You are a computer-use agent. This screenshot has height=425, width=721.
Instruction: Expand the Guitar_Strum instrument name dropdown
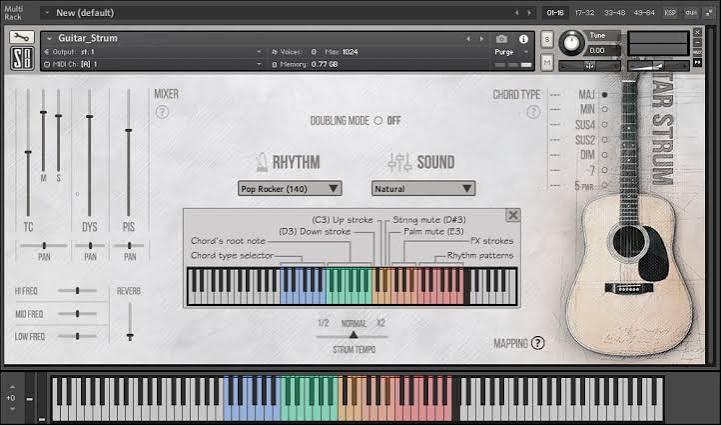[x=49, y=39]
